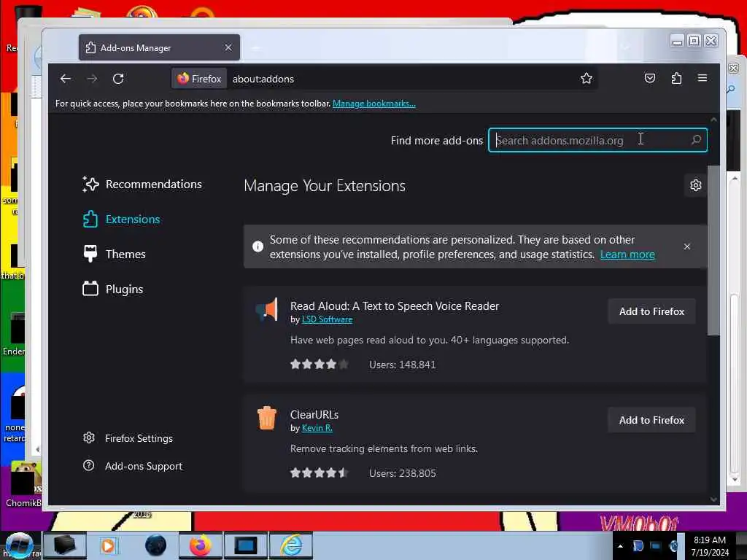
Task: Click the add-ons page vertical scrollbar thumb
Action: click(x=713, y=250)
